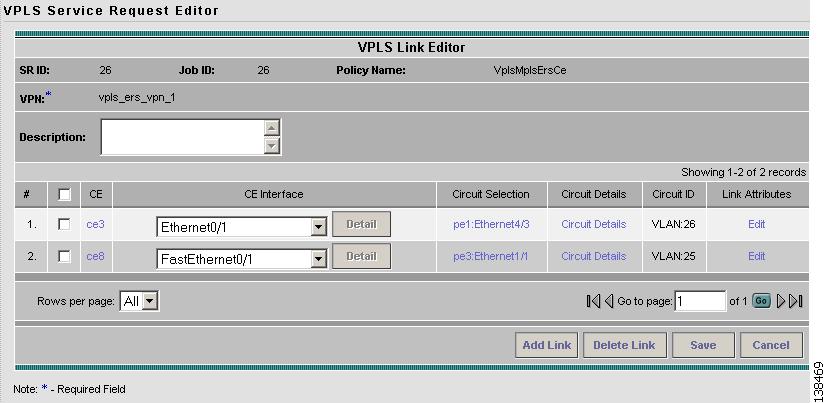Click inside the Description text area

pyautogui.click(x=183, y=137)
